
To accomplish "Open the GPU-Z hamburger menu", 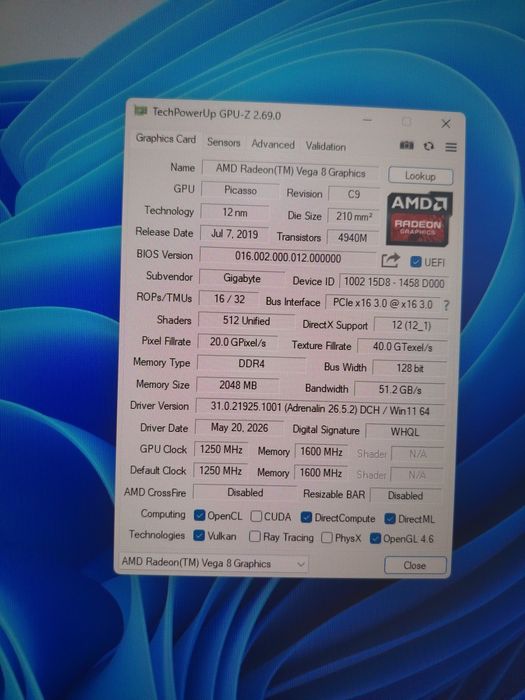I will coord(451,147).
